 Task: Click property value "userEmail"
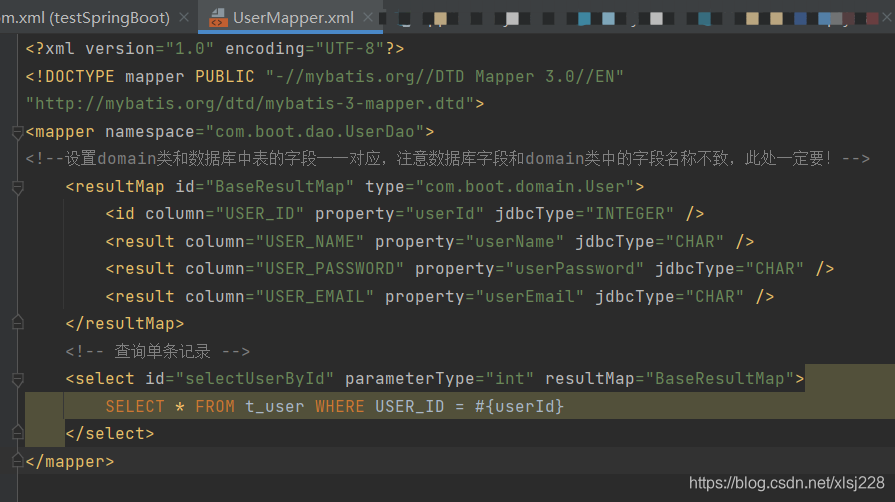click(530, 296)
